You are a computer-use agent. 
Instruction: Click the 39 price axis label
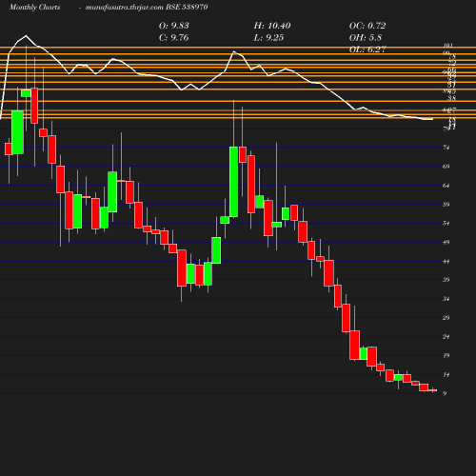[x=446, y=280]
